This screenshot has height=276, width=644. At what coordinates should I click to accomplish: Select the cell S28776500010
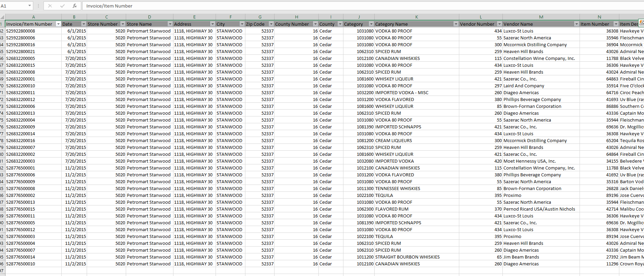tap(33, 264)
